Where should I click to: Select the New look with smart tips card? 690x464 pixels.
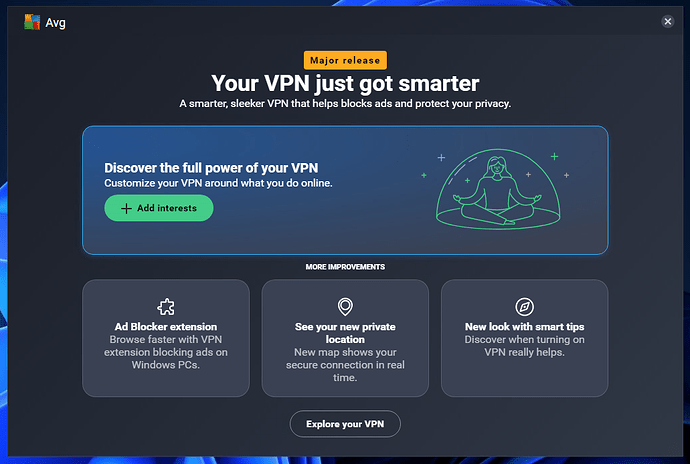pos(525,338)
